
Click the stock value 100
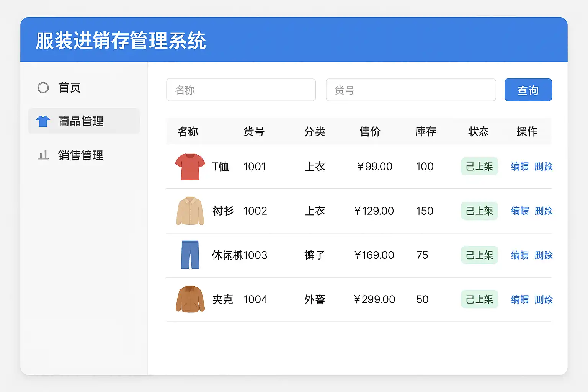pyautogui.click(x=425, y=167)
